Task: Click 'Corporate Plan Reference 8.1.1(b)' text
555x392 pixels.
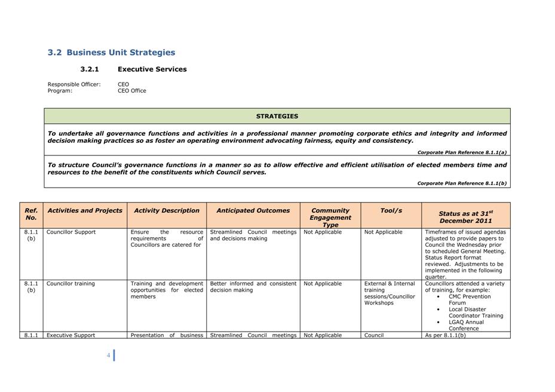Action: tap(461, 183)
